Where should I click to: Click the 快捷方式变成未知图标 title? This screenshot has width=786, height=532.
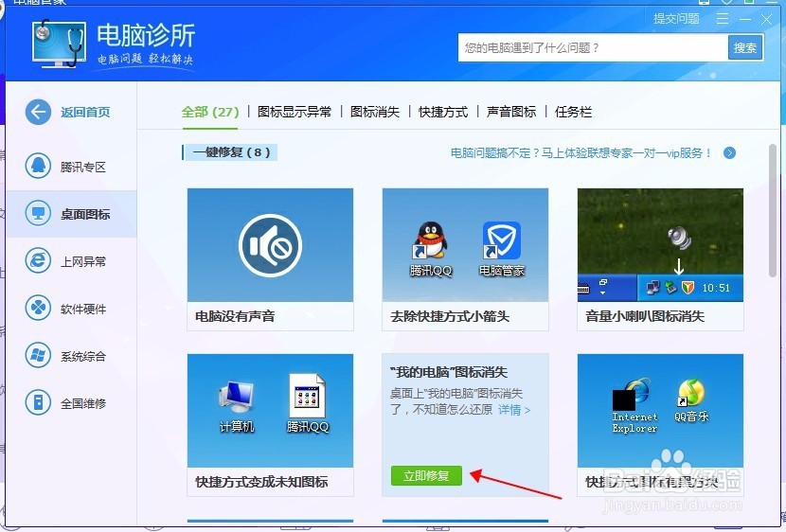(x=261, y=482)
